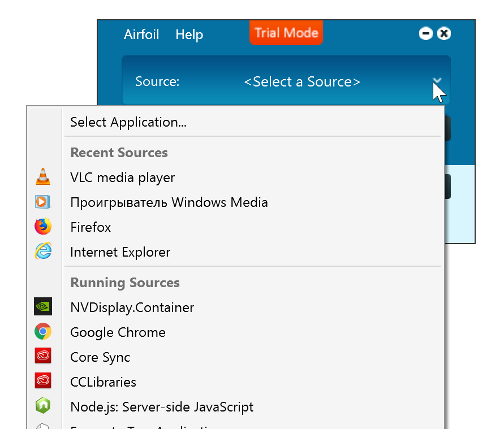Expand the <Select a Source> combo box
Image resolution: width=504 pixels, height=429 pixels.
(302, 81)
